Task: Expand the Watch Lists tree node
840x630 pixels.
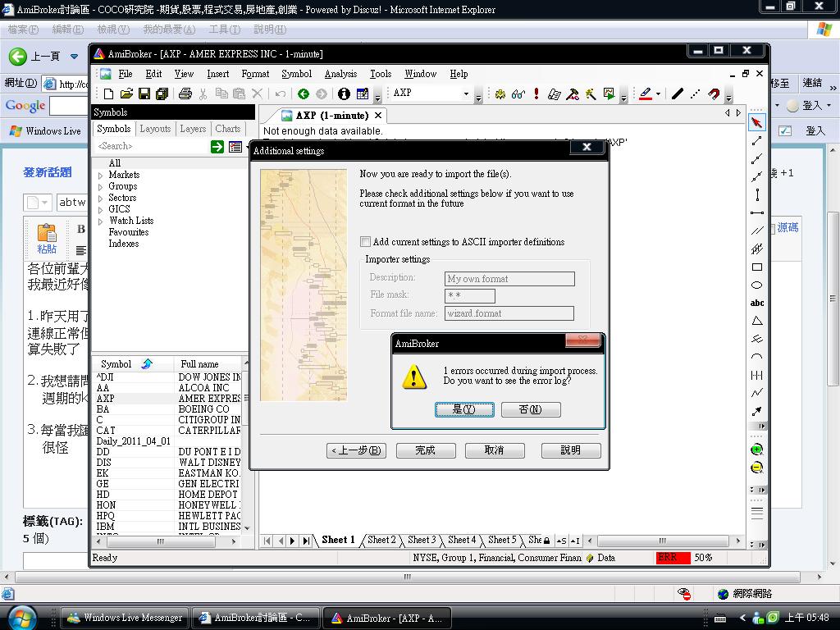Action: tap(100, 221)
